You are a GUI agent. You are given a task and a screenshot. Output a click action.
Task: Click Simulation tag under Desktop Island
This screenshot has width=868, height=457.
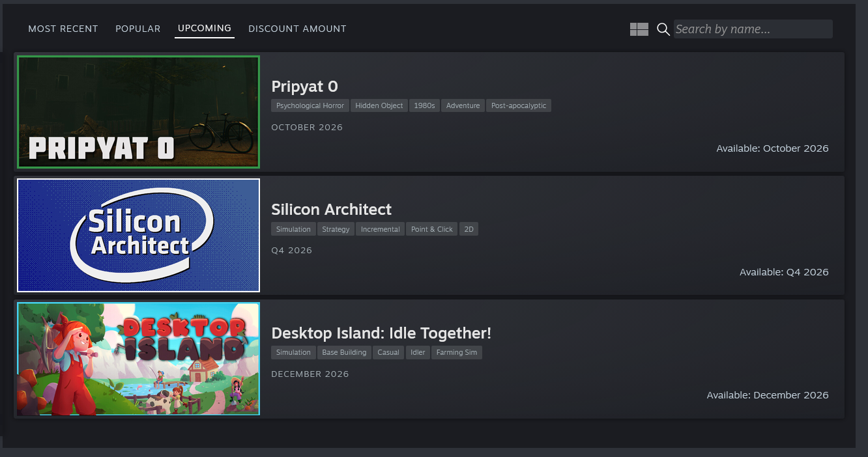(x=293, y=352)
